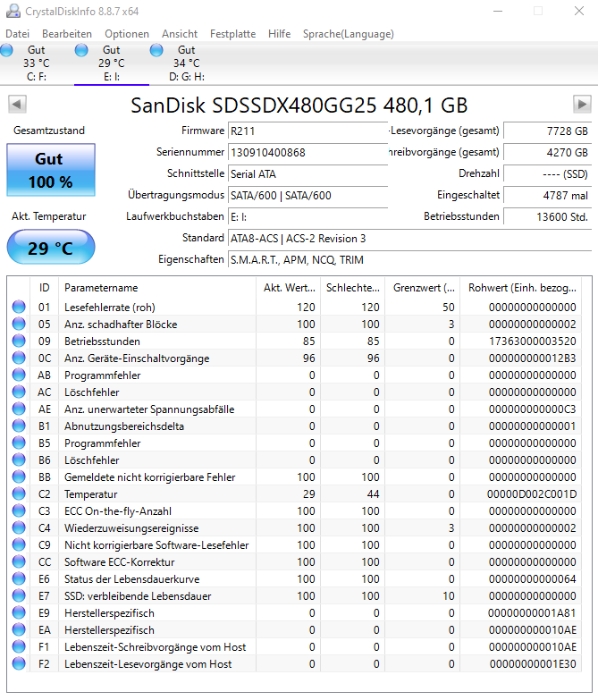Click status icon of Abnutzungsbereichsdelta row
598x700 pixels.
click(19, 426)
